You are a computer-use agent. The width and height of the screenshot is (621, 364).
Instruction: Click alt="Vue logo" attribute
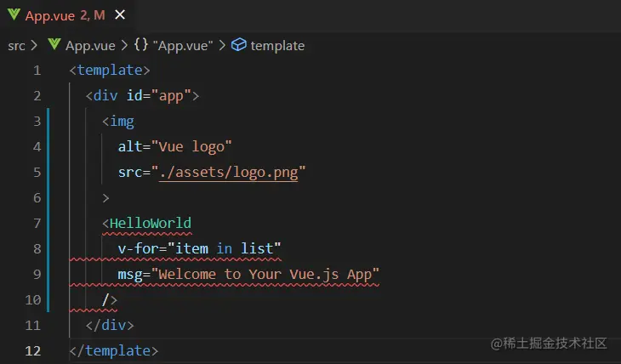(x=174, y=147)
